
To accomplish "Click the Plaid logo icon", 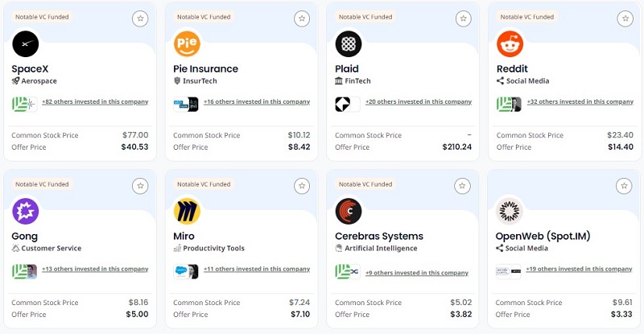I will [349, 43].
